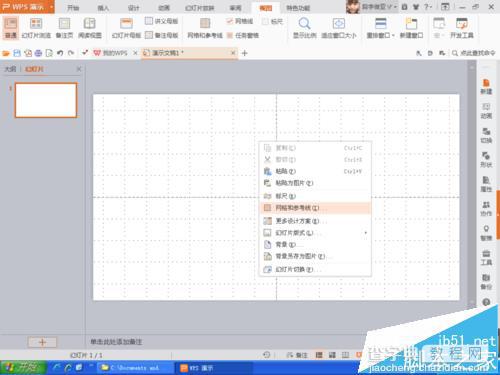Image resolution: width=500 pixels, height=375 pixels.
Task: Click the print icon in quick toolbar
Action: [x=38, y=53]
